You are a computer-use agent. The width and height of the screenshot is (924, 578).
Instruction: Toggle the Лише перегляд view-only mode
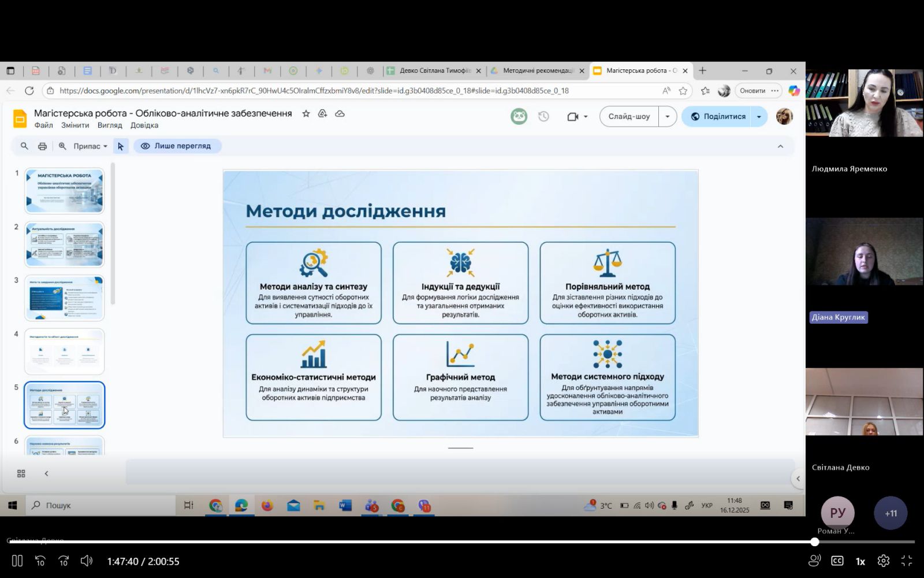[x=177, y=146]
